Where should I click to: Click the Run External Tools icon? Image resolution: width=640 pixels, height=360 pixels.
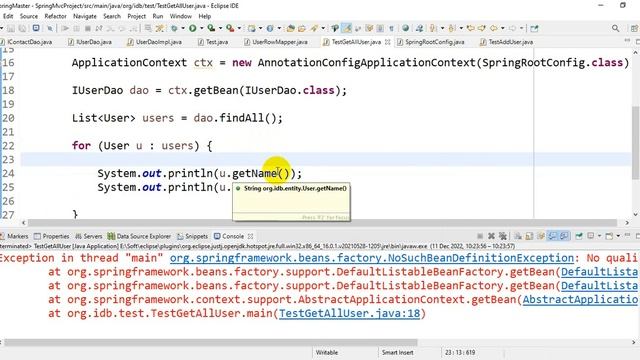point(231,28)
